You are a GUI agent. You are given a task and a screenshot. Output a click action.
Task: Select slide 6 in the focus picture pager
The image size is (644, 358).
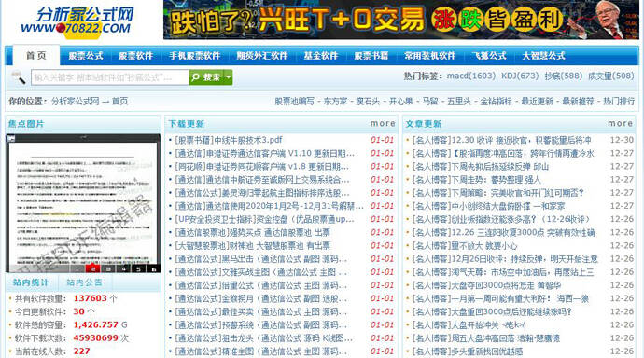pos(154,269)
